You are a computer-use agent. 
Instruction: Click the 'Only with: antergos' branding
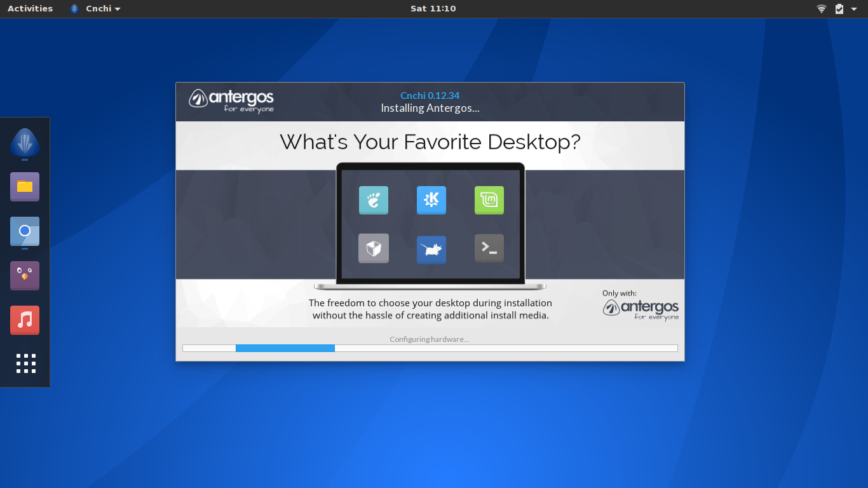tap(641, 305)
